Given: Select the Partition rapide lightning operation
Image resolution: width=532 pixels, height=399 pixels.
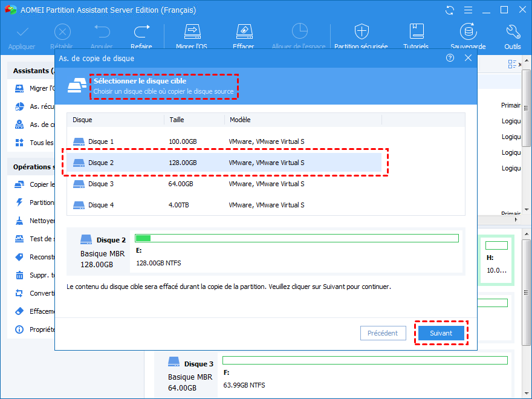Looking at the screenshot, I should [34, 203].
